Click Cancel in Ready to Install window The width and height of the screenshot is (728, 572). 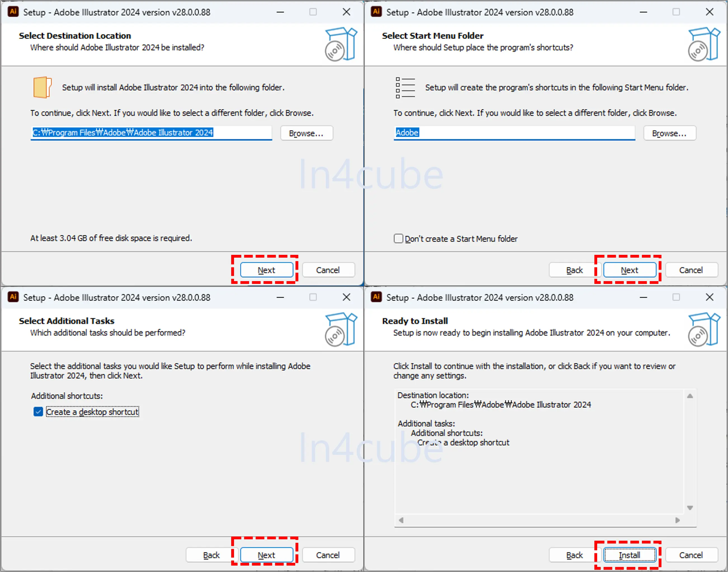pos(691,555)
